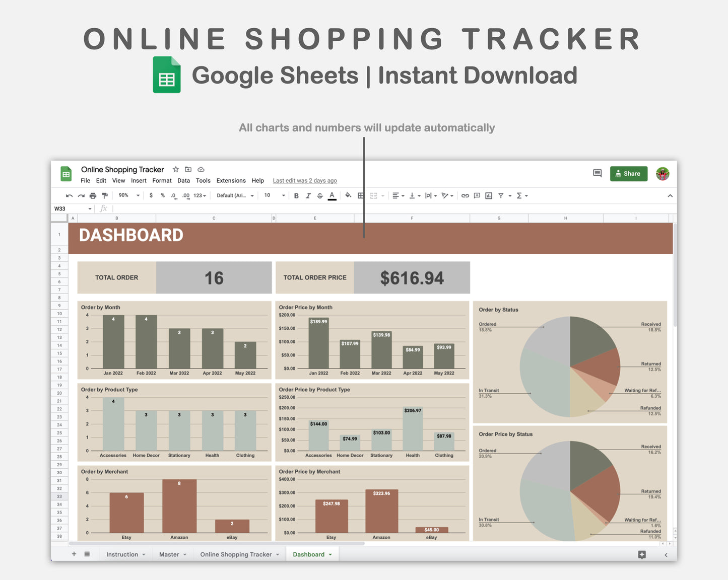Open the Insert chart icon
This screenshot has height=580, width=728.
tap(488, 195)
